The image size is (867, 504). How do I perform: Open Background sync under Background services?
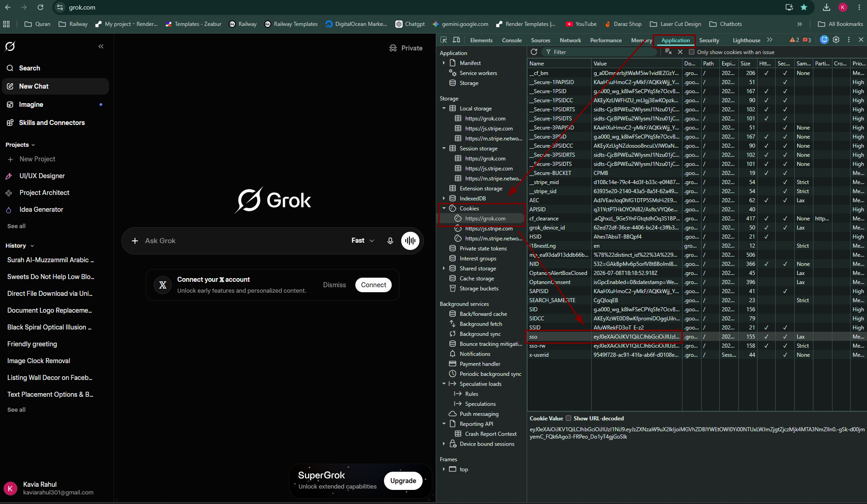tap(480, 334)
